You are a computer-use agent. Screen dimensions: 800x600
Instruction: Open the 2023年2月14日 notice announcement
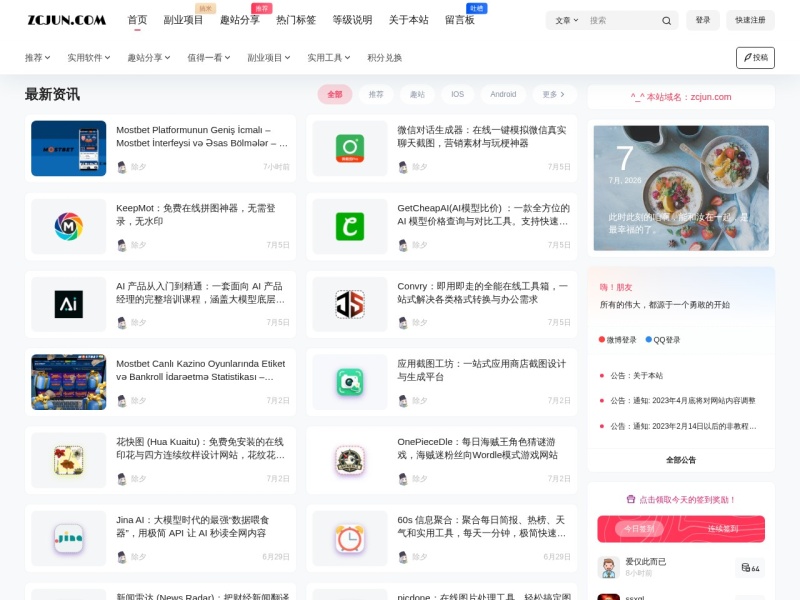[683, 426]
